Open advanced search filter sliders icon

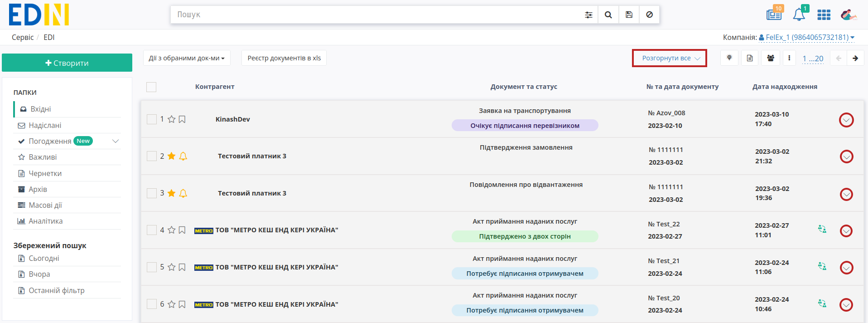pyautogui.click(x=588, y=15)
